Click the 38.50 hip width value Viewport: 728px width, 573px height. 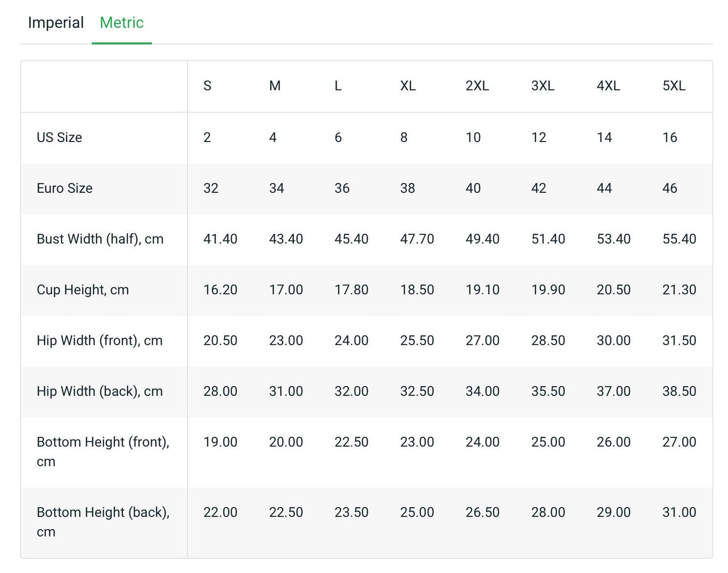(679, 392)
